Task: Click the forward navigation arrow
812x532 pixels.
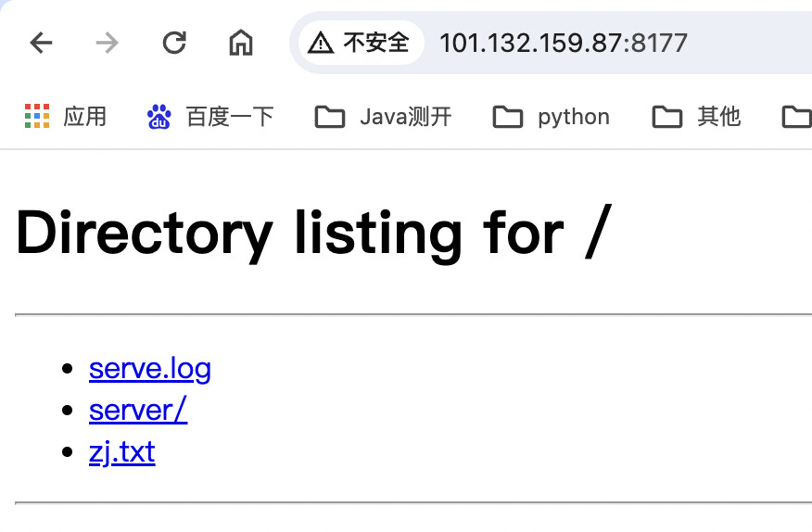Action: click(x=108, y=43)
